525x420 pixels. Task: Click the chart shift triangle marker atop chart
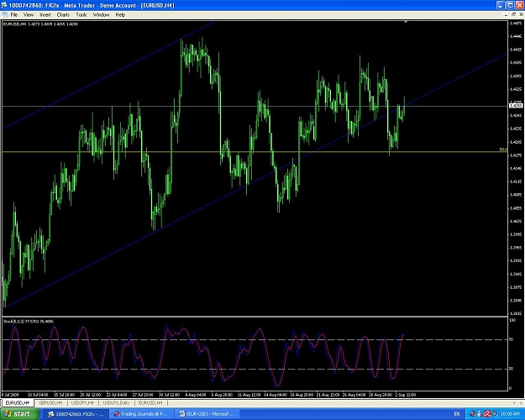[x=406, y=22]
